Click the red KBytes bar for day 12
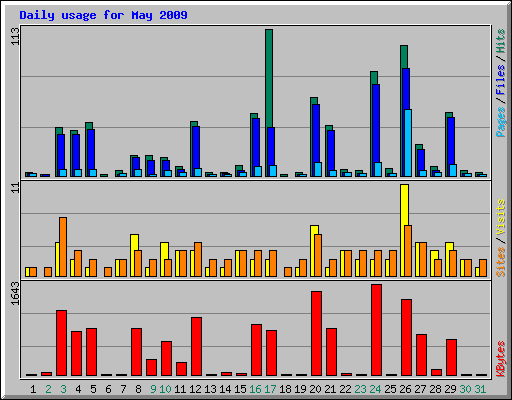The width and height of the screenshot is (512, 400). (x=197, y=347)
